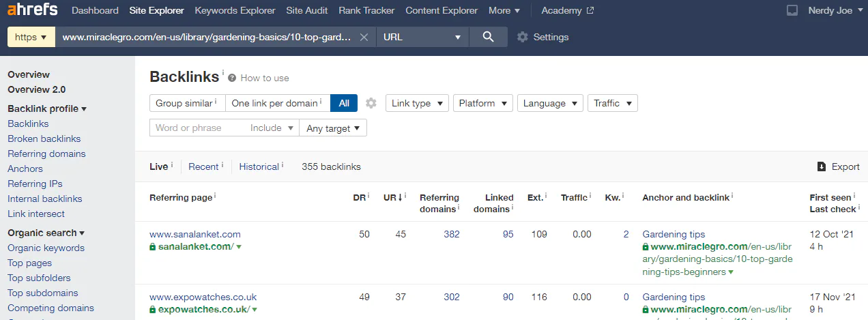This screenshot has width=868, height=320.
Task: Select the Group similar option
Action: 187,103
